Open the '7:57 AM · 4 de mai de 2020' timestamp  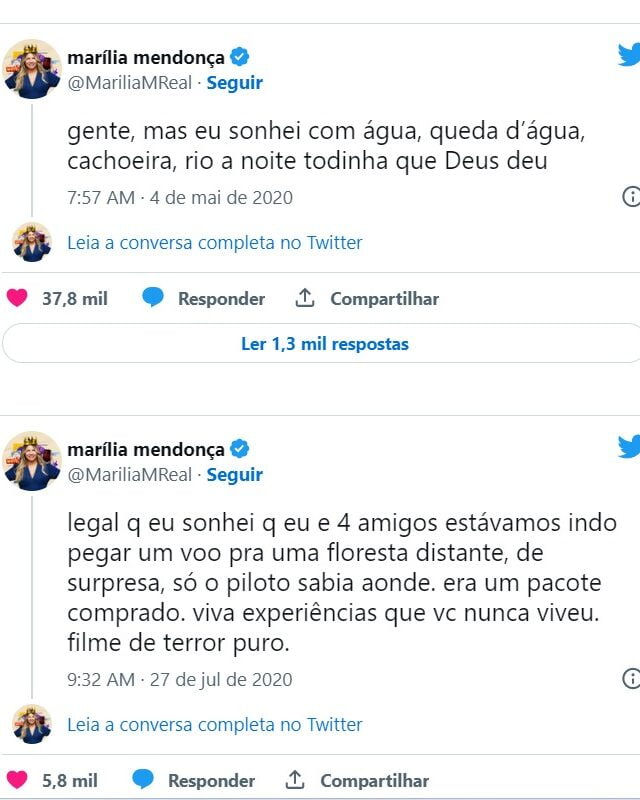180,197
